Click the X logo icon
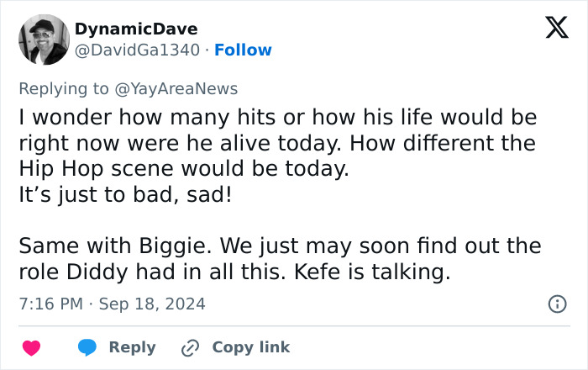This screenshot has height=370, width=588. (556, 28)
